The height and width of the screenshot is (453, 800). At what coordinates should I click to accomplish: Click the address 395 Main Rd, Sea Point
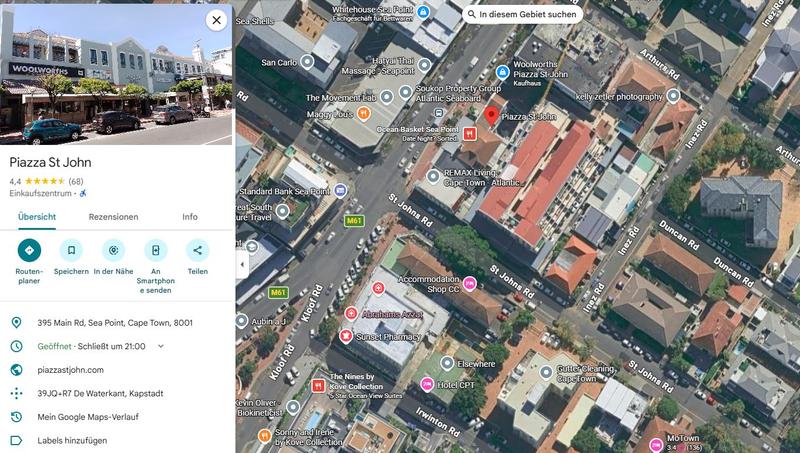[115, 322]
